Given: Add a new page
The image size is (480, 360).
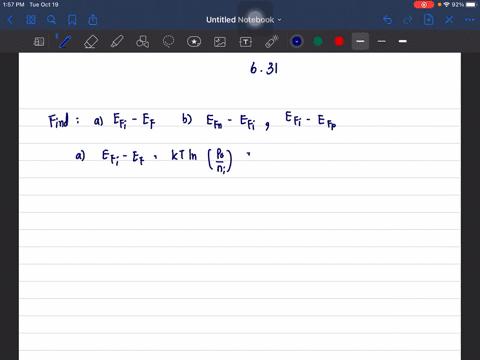Looking at the screenshot, I should (x=429, y=20).
